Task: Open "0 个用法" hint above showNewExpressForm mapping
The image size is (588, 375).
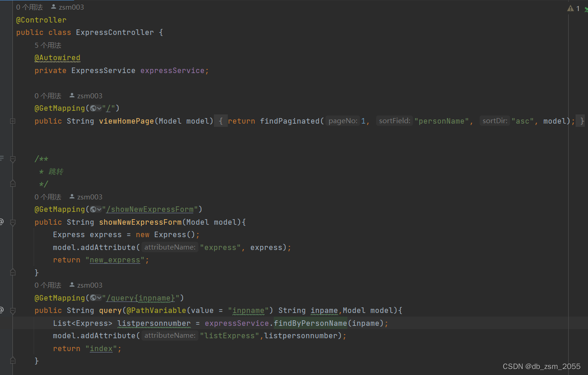Action: tap(48, 197)
